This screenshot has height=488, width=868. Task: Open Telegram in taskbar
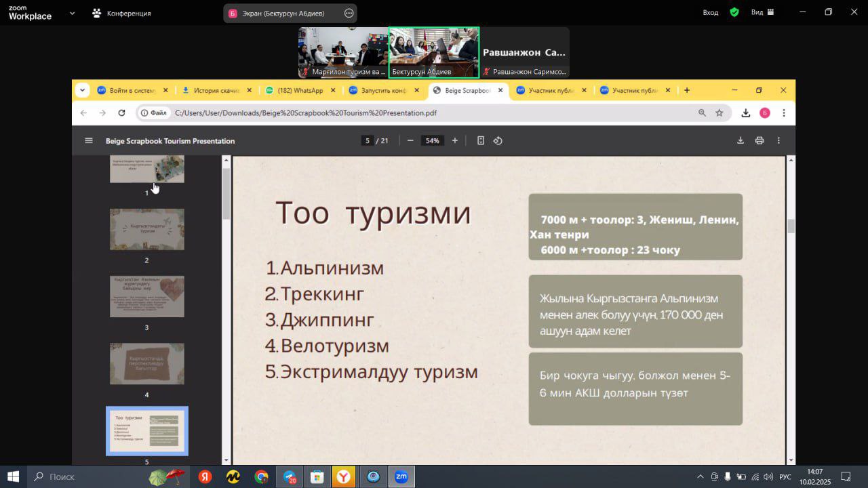(x=290, y=476)
